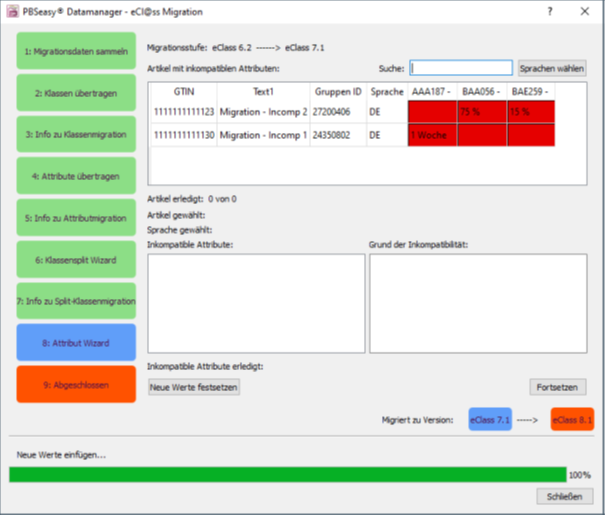Select step 9: Abgeschlossen

click(x=76, y=385)
